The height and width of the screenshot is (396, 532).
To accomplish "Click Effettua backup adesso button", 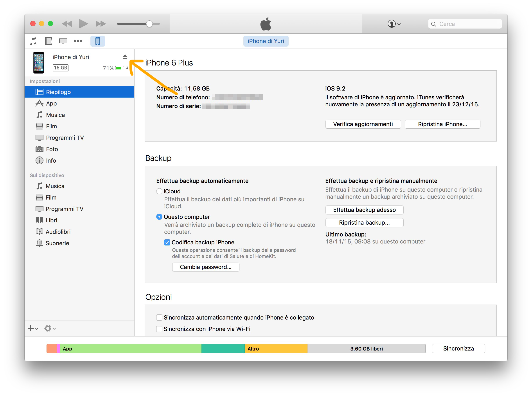I will coord(364,210).
